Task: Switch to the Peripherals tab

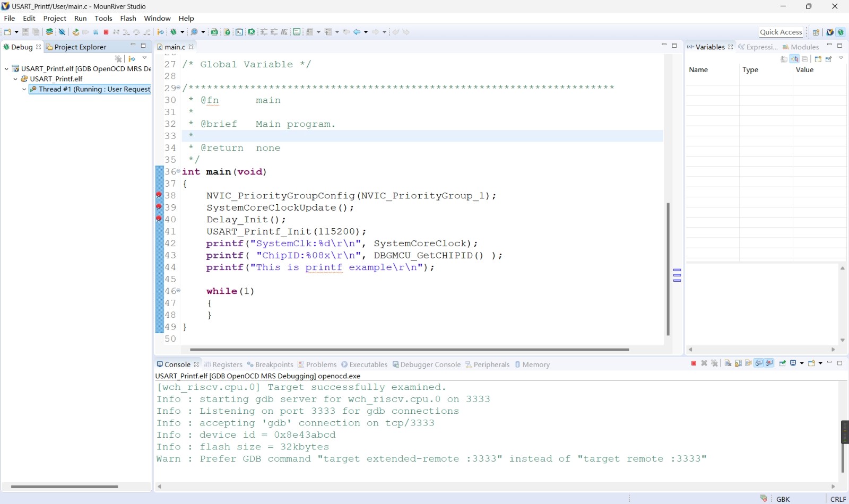Action: (x=487, y=364)
